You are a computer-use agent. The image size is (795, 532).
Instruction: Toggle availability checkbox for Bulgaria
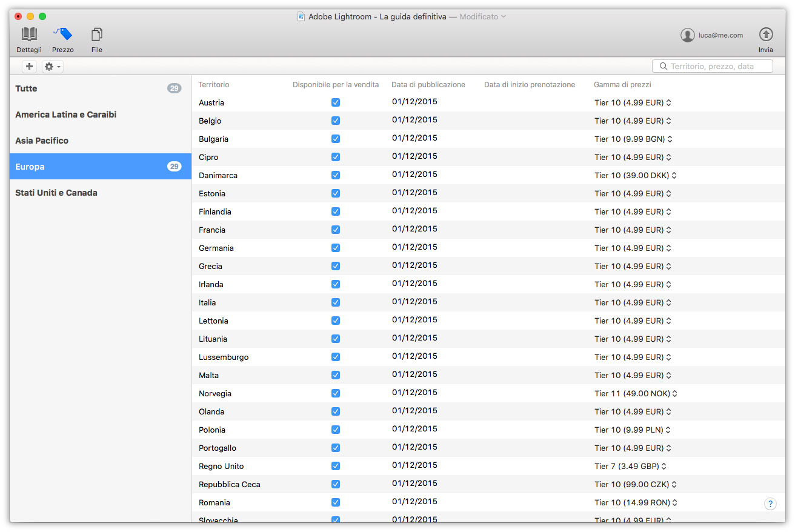coord(336,139)
